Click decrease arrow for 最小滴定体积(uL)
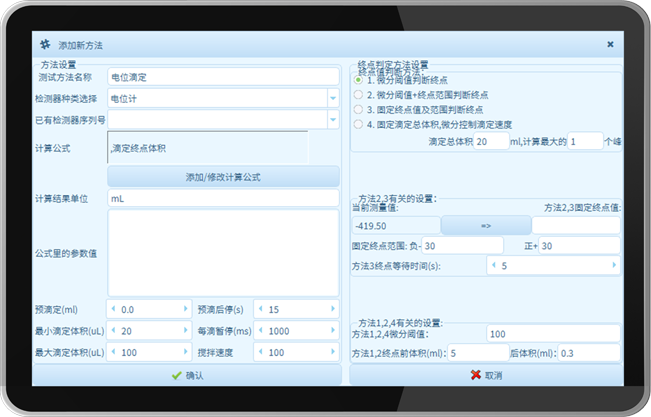The height and width of the screenshot is (417, 651). (112, 331)
